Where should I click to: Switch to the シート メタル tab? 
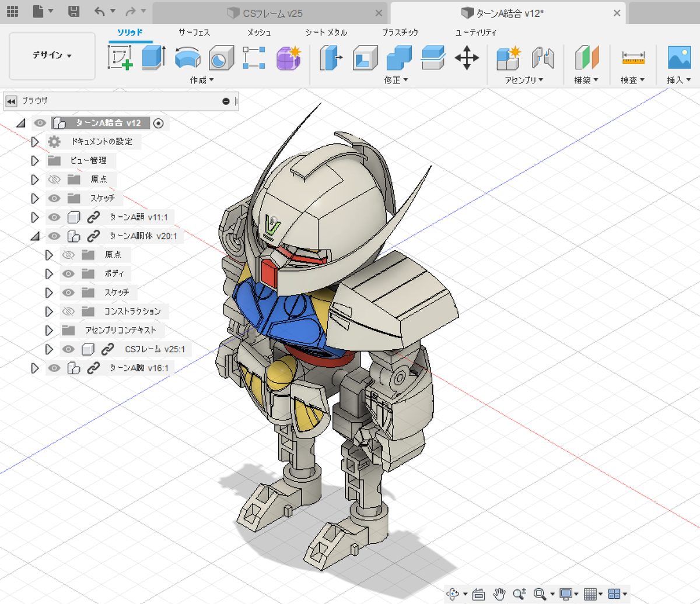pos(326,33)
